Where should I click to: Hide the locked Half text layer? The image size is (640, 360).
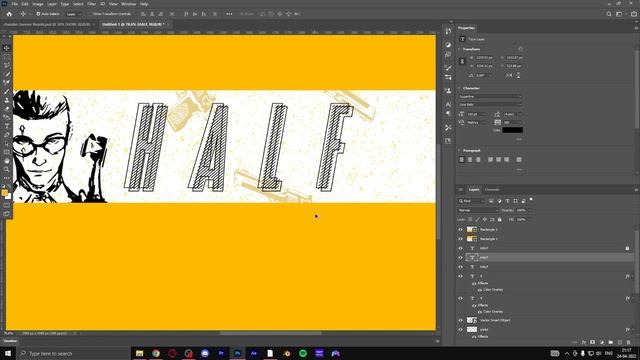coord(460,248)
